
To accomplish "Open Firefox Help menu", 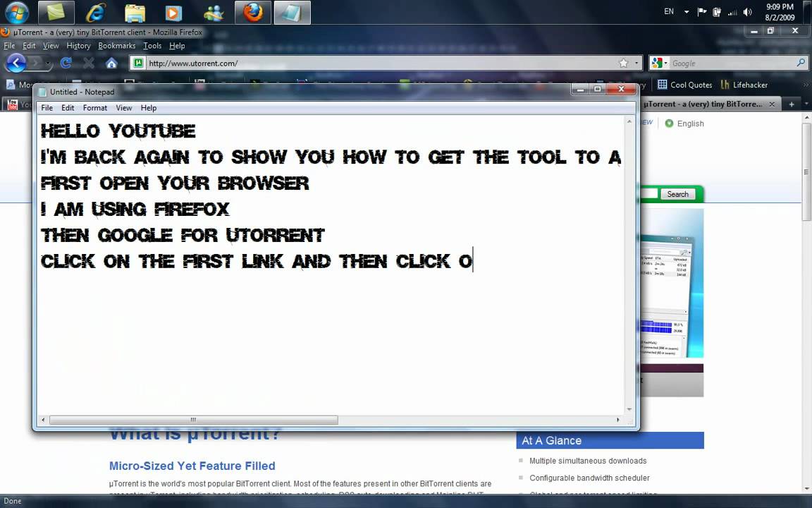I will pos(177,46).
